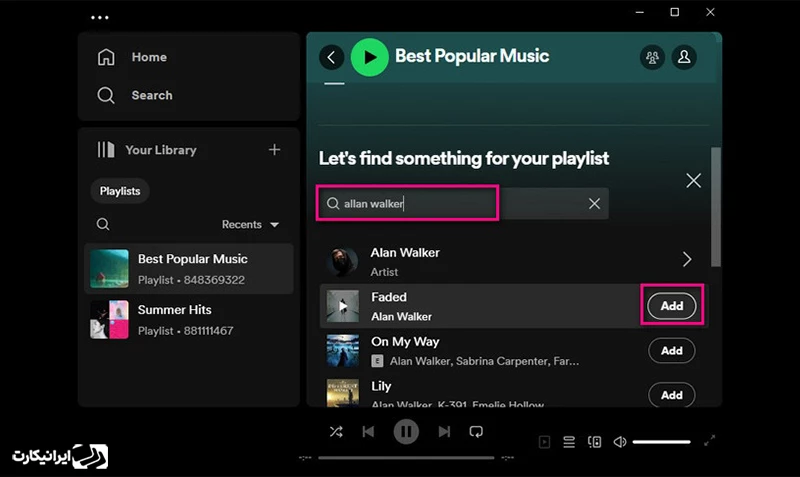Go back with the chevron button
The height and width of the screenshot is (477, 800).
click(x=332, y=57)
